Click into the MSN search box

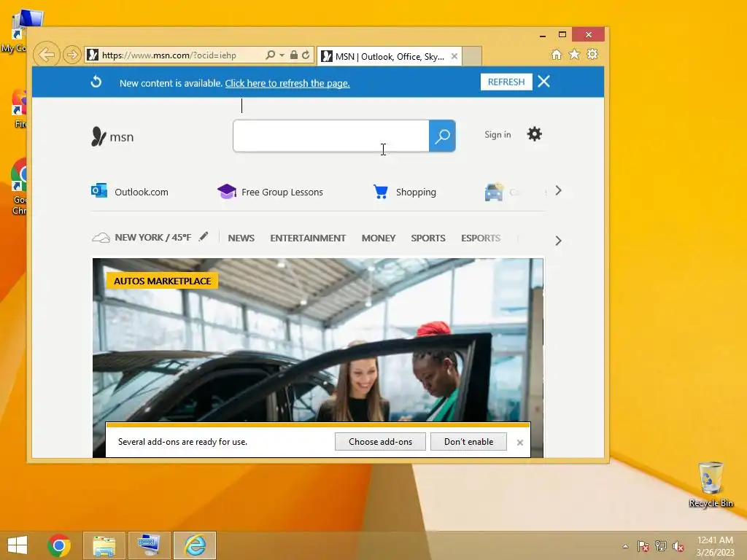click(x=331, y=136)
